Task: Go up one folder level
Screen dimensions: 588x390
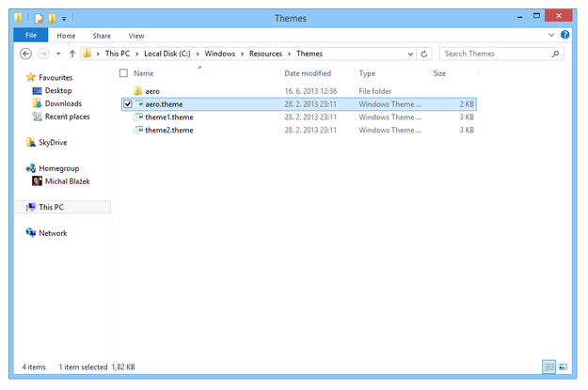Action: tap(72, 54)
